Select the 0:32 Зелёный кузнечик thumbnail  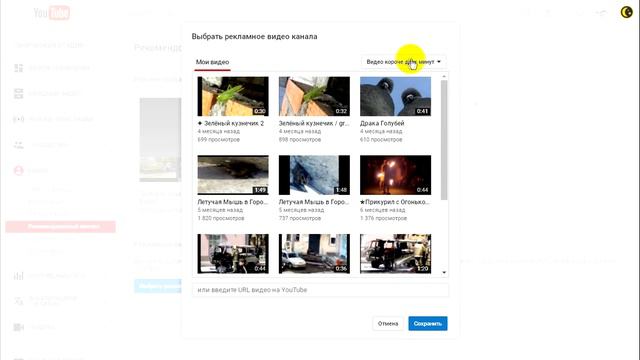(x=314, y=96)
